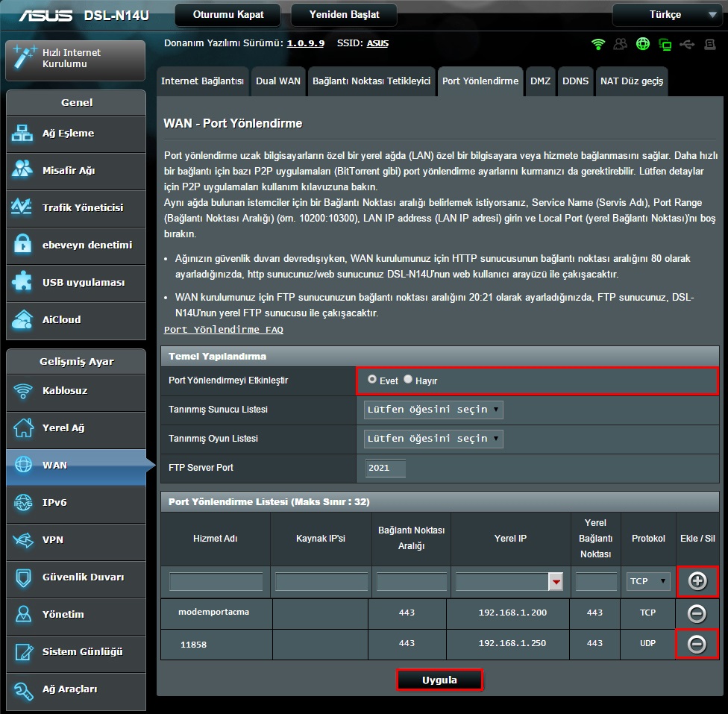
Task: Click the green Wi-Fi status icon
Action: pyautogui.click(x=598, y=44)
